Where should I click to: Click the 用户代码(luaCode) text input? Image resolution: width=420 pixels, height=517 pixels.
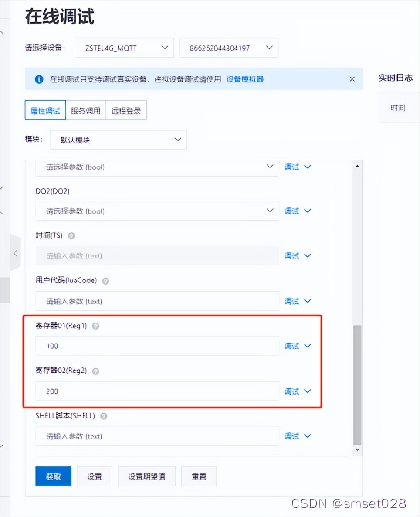pos(157,301)
